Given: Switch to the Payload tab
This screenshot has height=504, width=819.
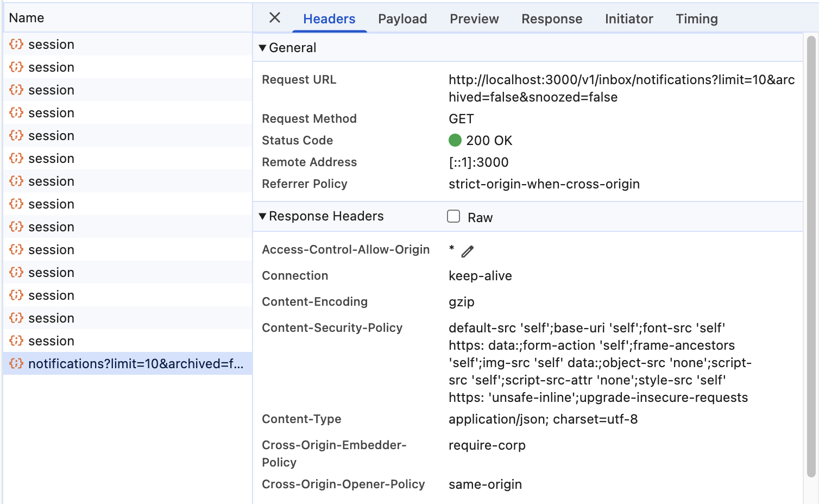Looking at the screenshot, I should (x=402, y=19).
